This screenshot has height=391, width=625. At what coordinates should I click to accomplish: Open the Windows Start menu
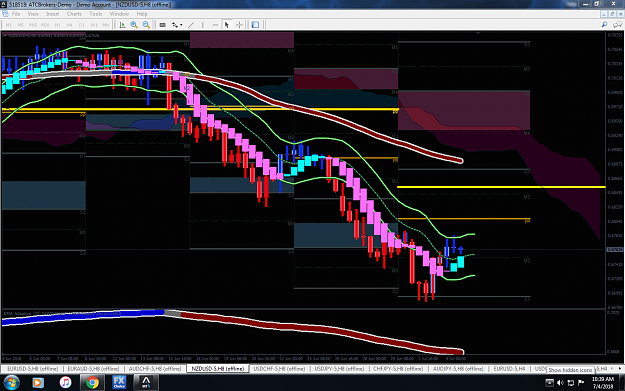point(11,383)
